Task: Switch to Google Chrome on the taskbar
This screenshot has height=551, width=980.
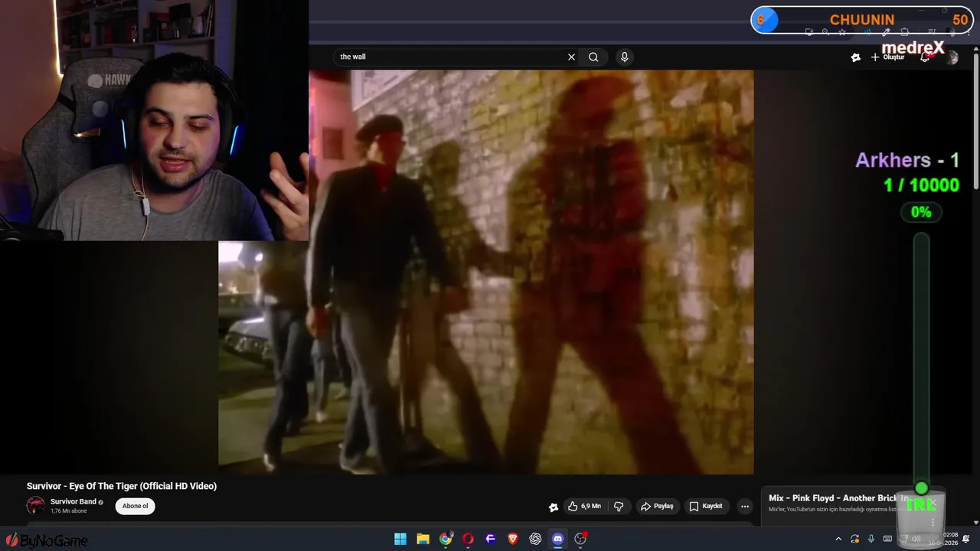Action: coord(446,539)
